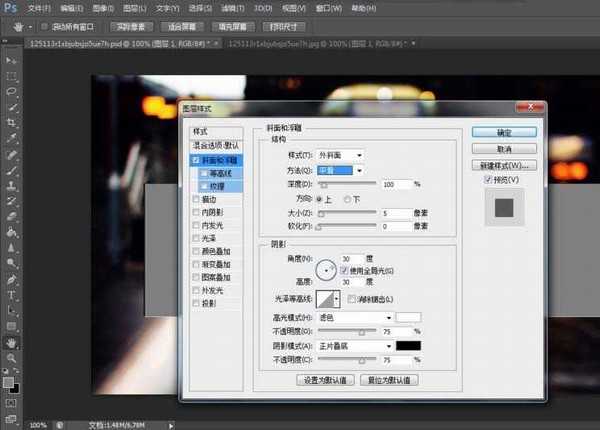Click the 确定 (OK) button
600x430 pixels.
coord(504,131)
